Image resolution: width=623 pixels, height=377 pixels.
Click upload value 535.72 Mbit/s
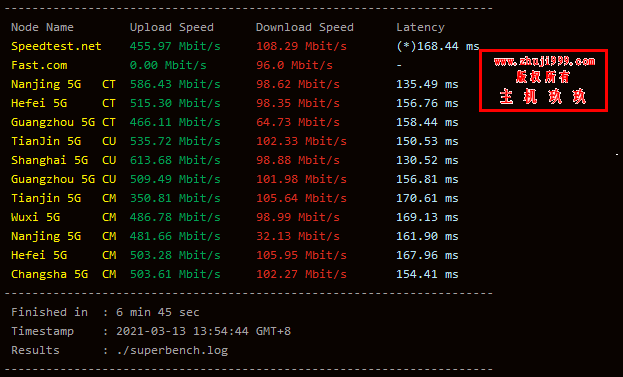pyautogui.click(x=175, y=141)
